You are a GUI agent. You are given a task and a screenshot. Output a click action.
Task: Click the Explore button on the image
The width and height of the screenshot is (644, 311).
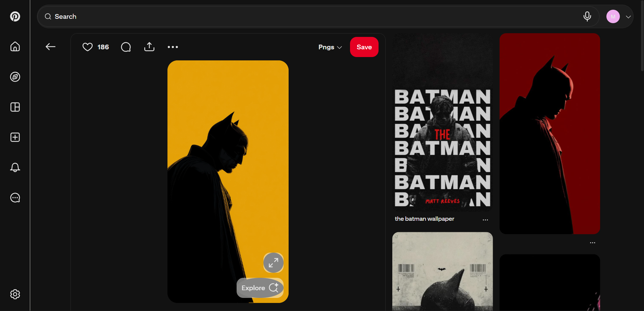[260, 288]
